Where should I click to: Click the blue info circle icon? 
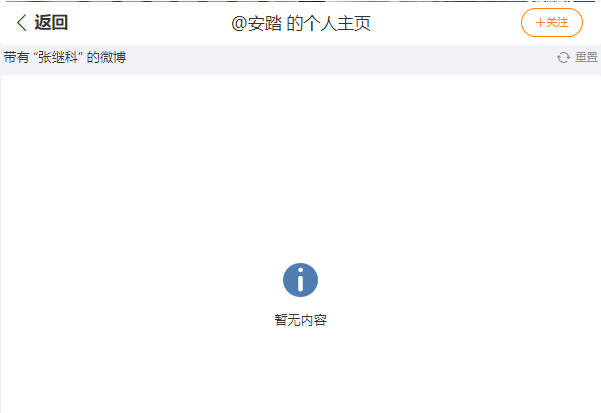pyautogui.click(x=300, y=280)
